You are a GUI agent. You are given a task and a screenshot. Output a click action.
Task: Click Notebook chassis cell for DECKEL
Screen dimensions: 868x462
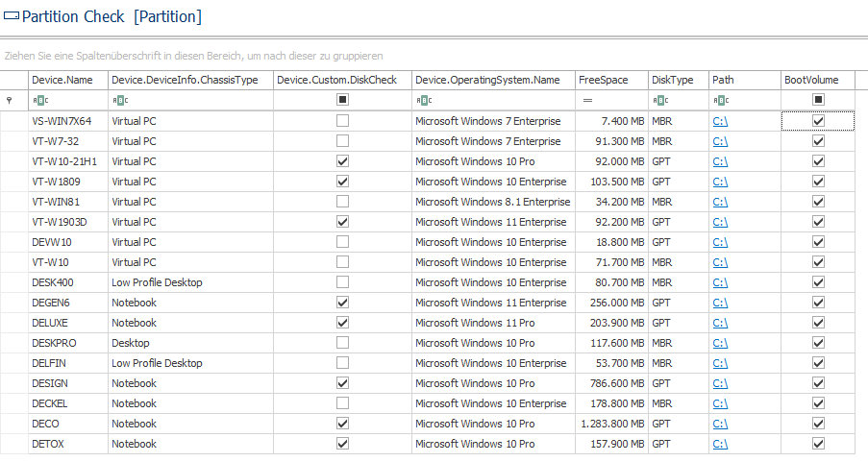click(x=191, y=403)
